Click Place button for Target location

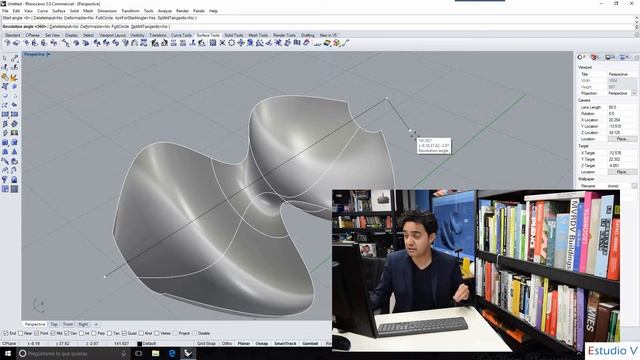click(622, 172)
